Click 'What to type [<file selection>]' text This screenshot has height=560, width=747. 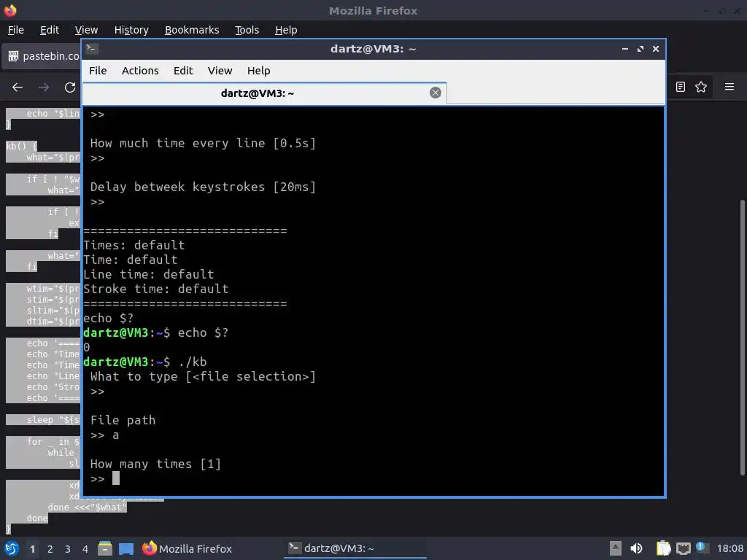coord(203,377)
